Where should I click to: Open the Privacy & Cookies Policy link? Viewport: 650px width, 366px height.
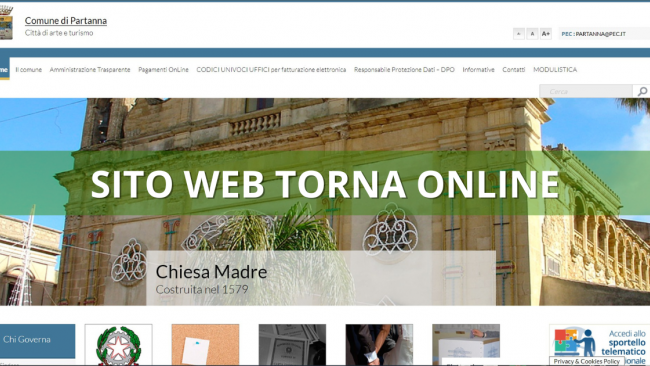coord(587,361)
